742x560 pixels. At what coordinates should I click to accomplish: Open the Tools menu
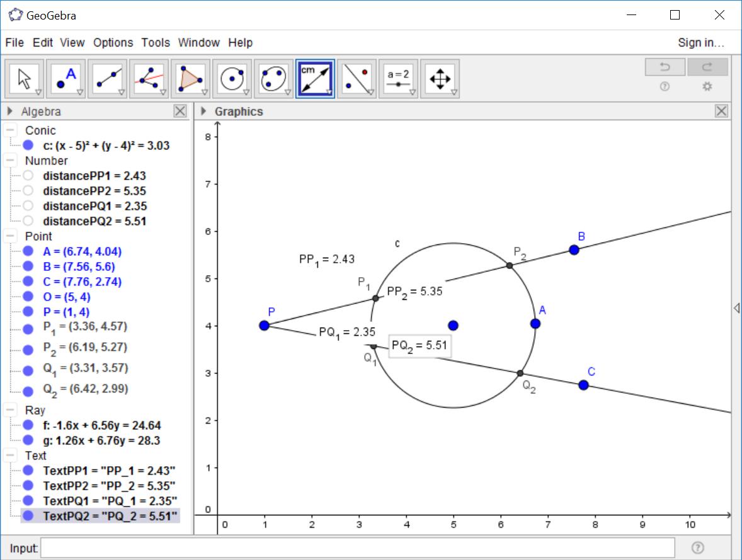(x=156, y=43)
